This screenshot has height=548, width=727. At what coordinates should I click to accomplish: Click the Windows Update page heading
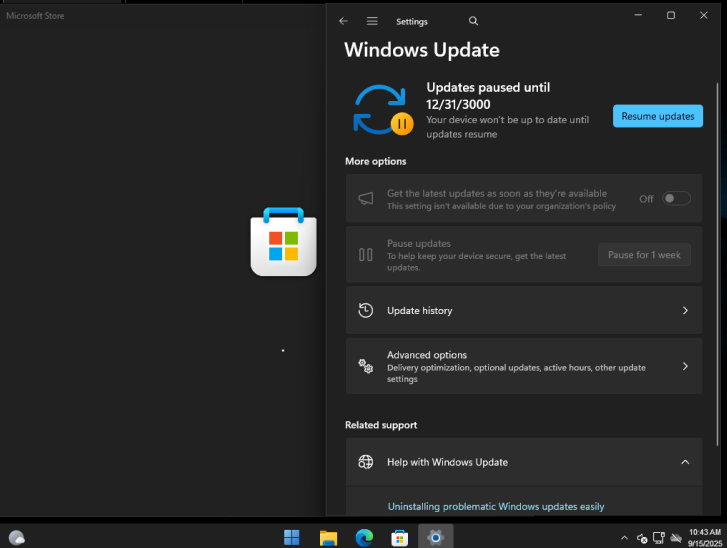click(x=421, y=50)
